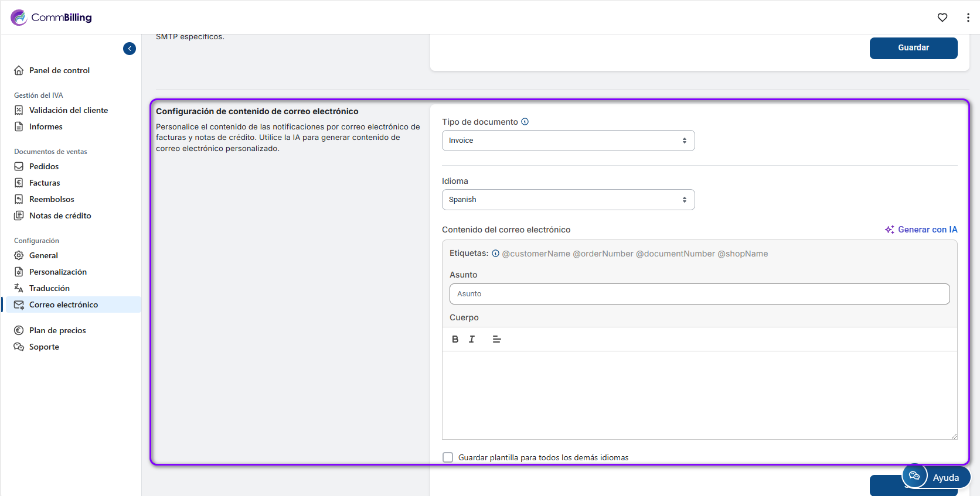Open Notas de crédito page
This screenshot has height=496, width=980.
click(60, 215)
